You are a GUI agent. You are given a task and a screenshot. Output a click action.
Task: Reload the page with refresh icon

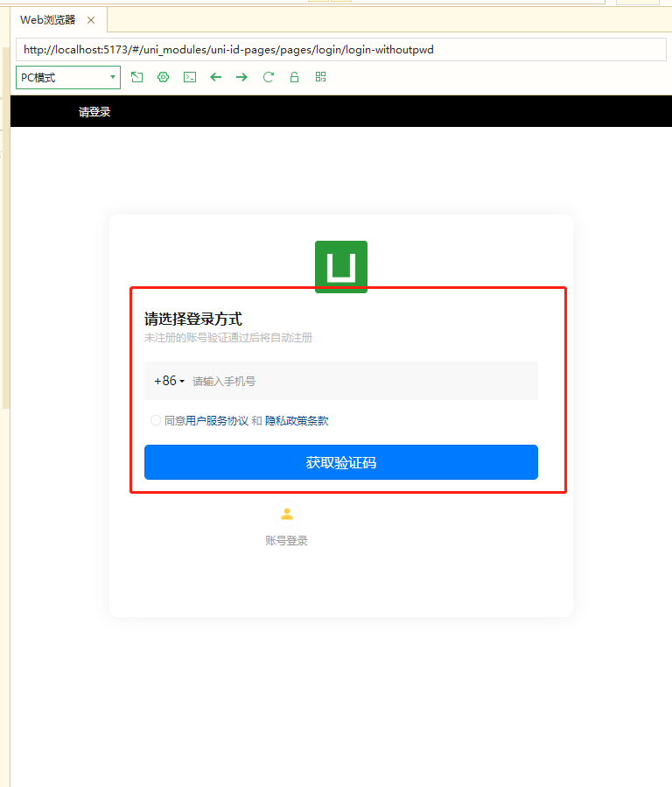pos(268,77)
